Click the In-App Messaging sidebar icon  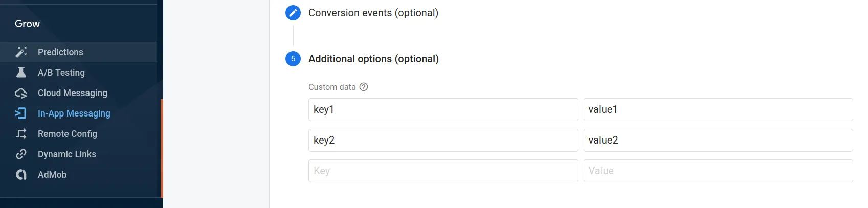(21, 113)
